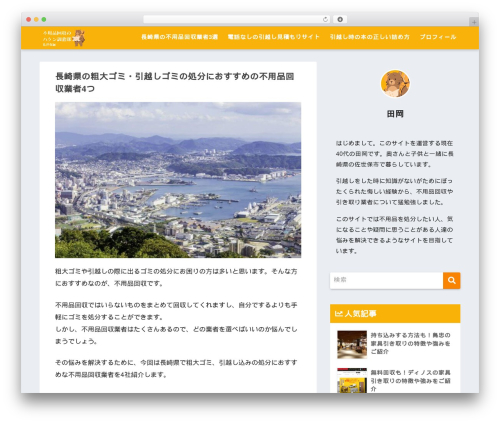500x423 pixels.
Task: Click the article paragraph starting 粗大ゴミや引越しの際
Action: (x=176, y=277)
